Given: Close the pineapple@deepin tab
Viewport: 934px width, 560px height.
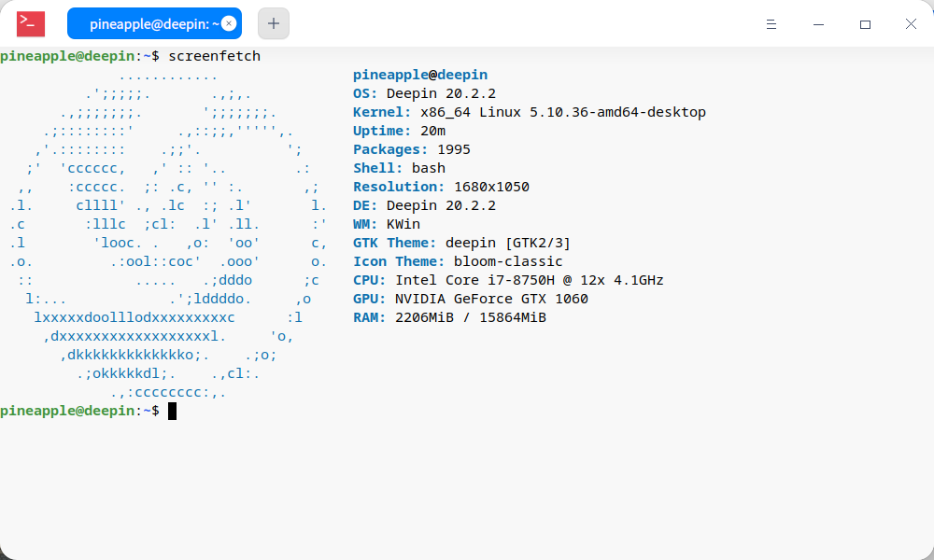Looking at the screenshot, I should [x=229, y=24].
